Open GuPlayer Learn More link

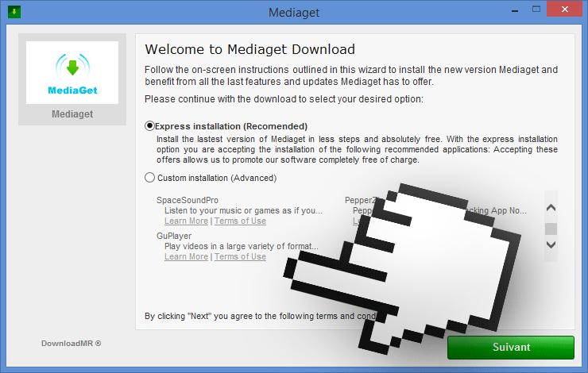tap(186, 256)
